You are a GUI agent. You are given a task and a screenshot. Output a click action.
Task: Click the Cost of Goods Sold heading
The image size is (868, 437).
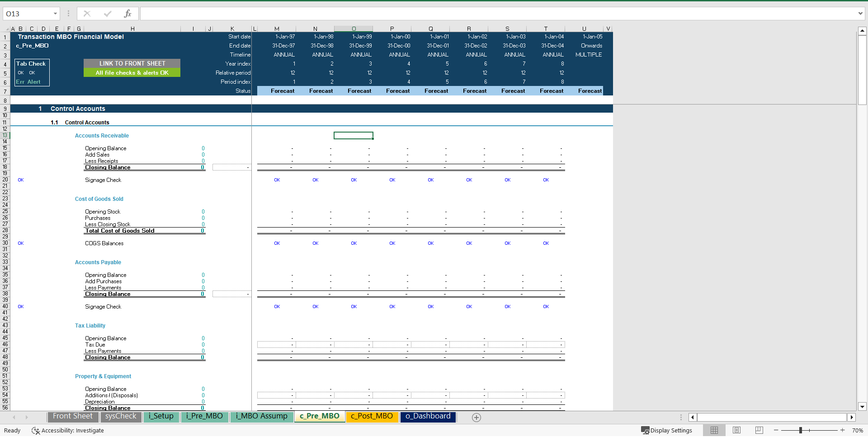pyautogui.click(x=99, y=199)
